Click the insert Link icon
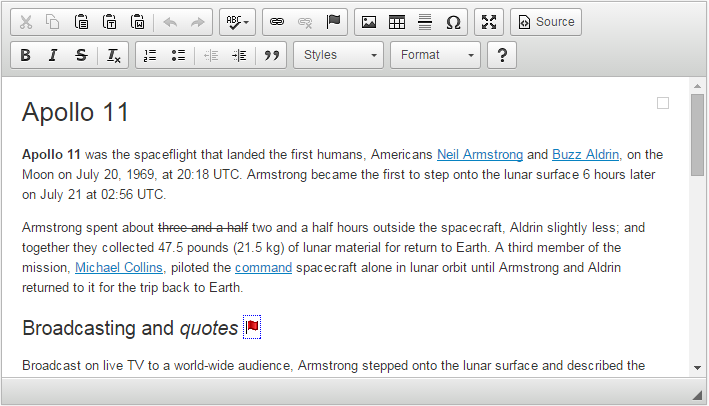This screenshot has width=709, height=406. tap(277, 22)
